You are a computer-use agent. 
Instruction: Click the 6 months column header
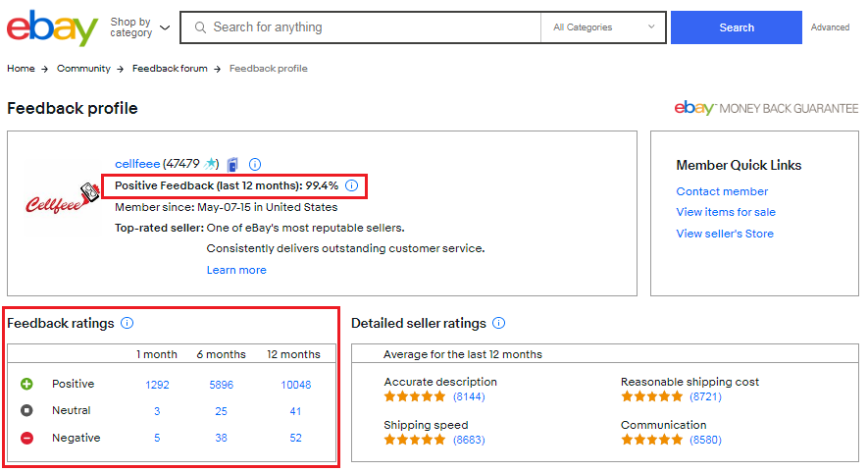[x=221, y=354]
